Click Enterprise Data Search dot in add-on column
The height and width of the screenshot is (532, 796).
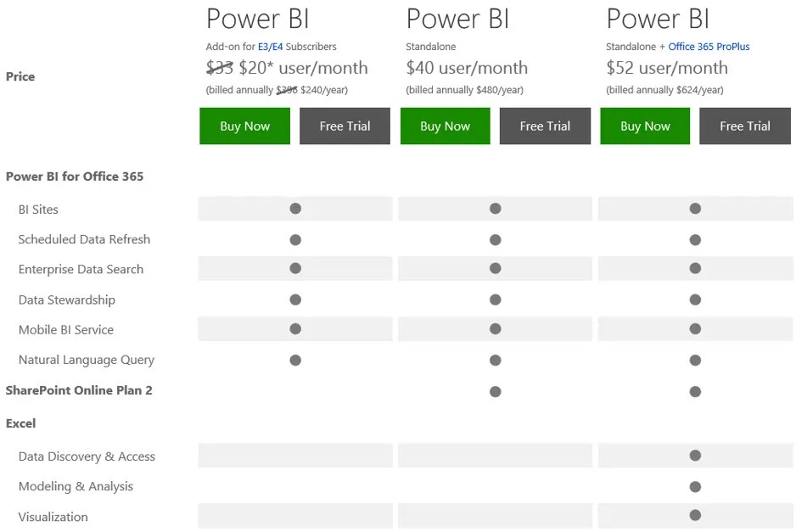(295, 268)
